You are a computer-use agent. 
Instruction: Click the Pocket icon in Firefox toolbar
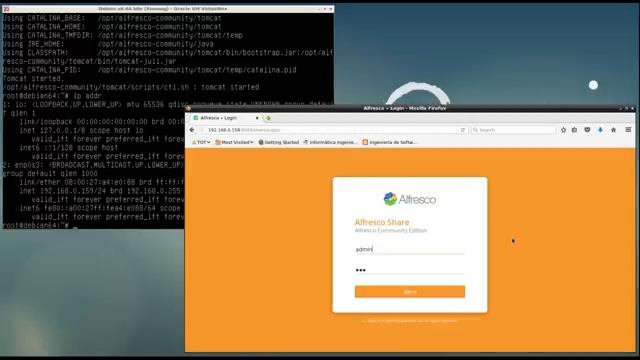[x=587, y=130]
